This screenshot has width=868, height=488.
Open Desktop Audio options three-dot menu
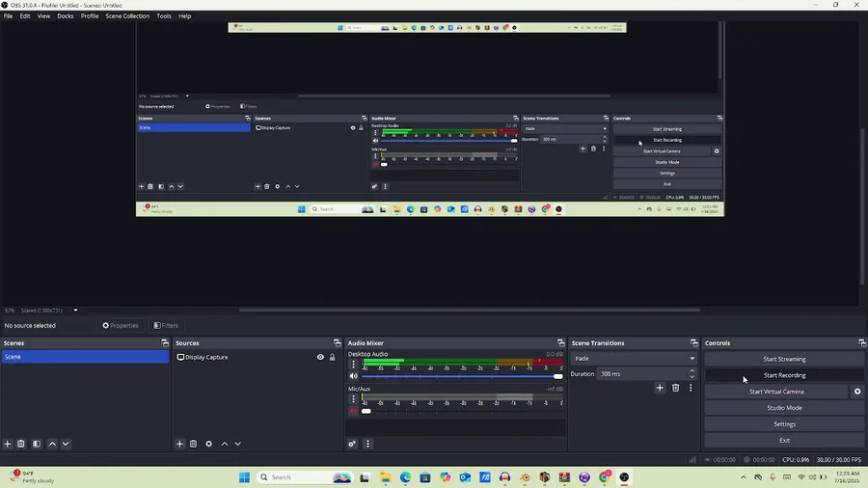353,364
